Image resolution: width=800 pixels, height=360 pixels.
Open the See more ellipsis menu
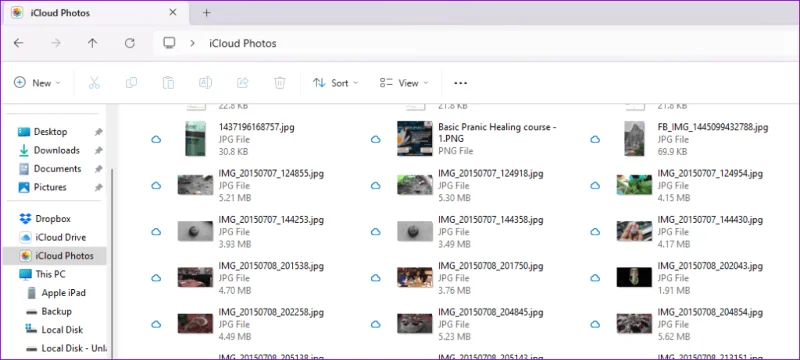coord(460,83)
